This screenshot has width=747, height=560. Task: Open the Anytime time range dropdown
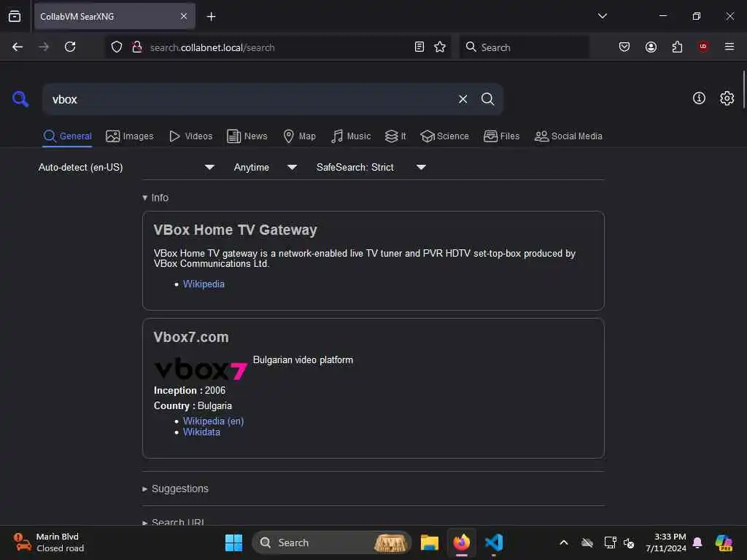coord(266,167)
